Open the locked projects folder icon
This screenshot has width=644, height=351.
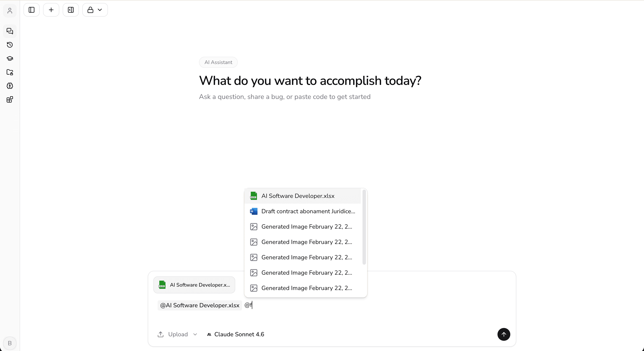pyautogui.click(x=10, y=72)
